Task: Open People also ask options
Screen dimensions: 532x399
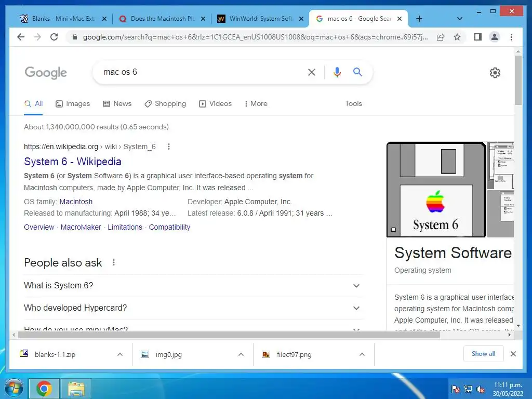Action: 114,262
